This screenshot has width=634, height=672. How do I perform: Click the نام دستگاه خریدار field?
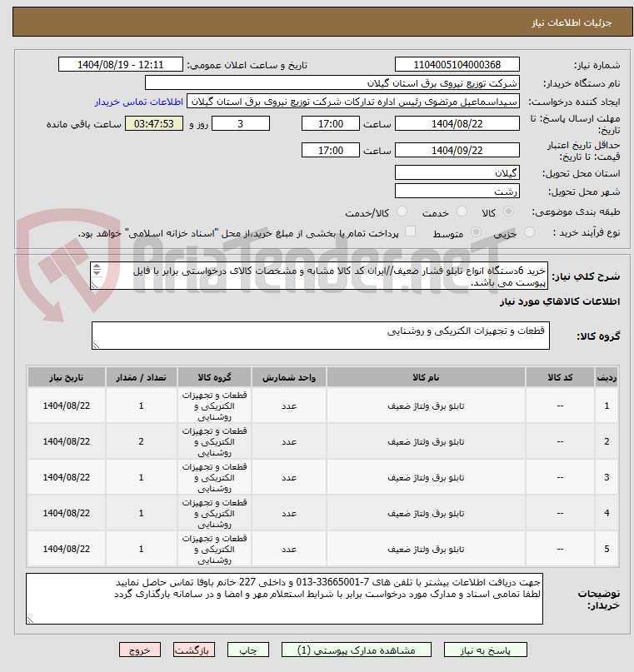coord(332,82)
